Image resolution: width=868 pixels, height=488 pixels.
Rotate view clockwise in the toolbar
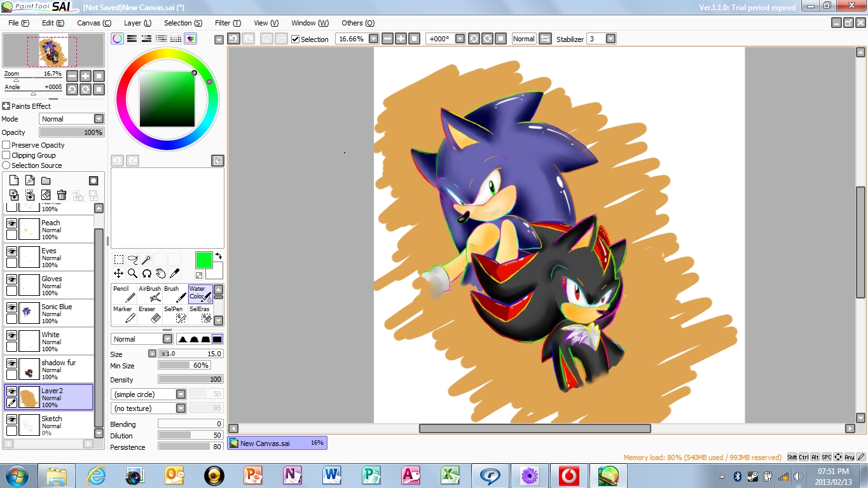click(x=487, y=39)
